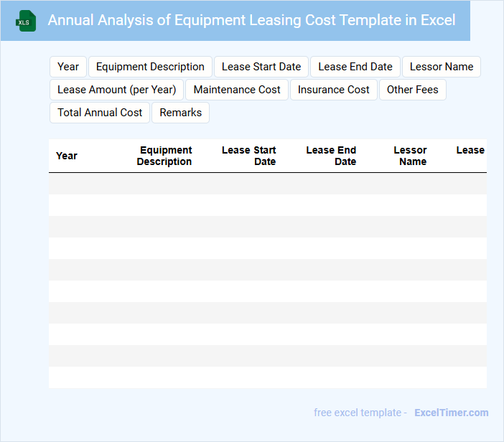Select Lease Amount (per Year) tag
Screen dimensions: 504x442
point(116,90)
